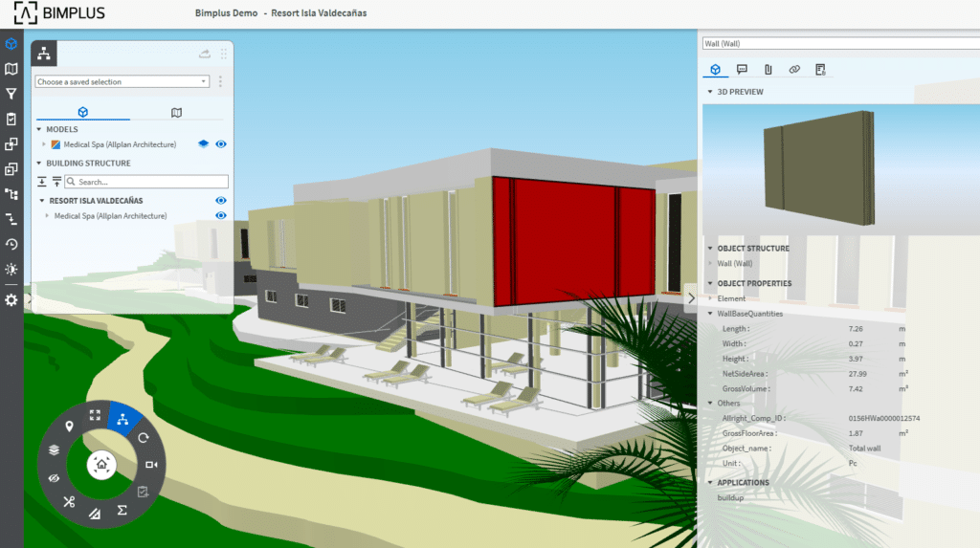Click the sigma quantities icon in radial menu
The height and width of the screenshot is (548, 980).
tap(122, 511)
